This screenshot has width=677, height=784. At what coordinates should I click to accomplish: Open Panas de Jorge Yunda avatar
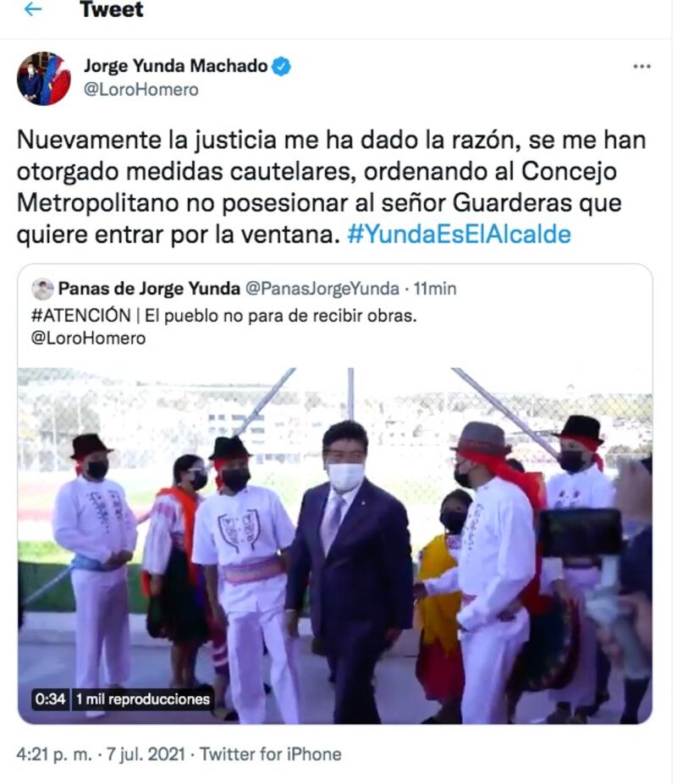[x=42, y=289]
